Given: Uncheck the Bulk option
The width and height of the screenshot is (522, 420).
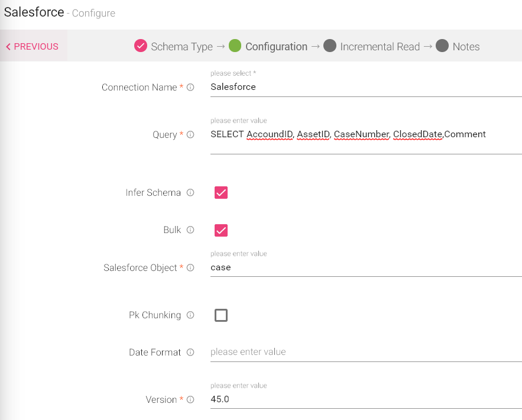Looking at the screenshot, I should click(221, 230).
